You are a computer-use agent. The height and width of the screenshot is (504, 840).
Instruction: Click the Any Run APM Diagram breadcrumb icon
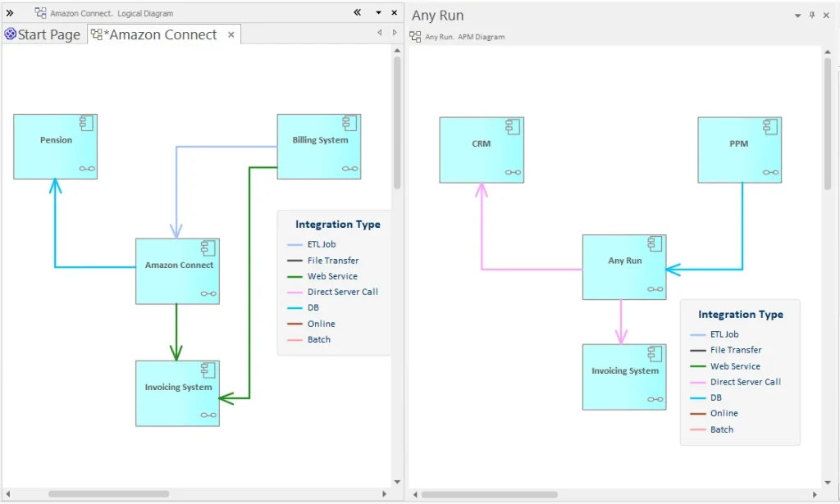click(415, 36)
